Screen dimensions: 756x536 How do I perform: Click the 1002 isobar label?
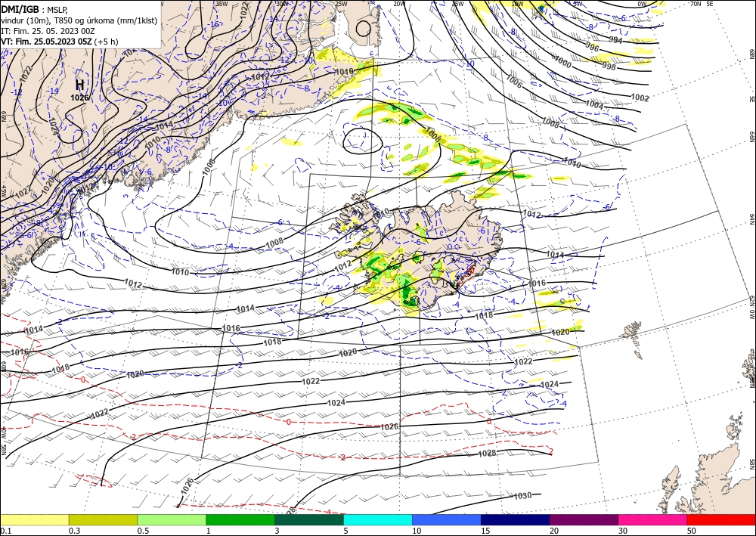point(640,98)
